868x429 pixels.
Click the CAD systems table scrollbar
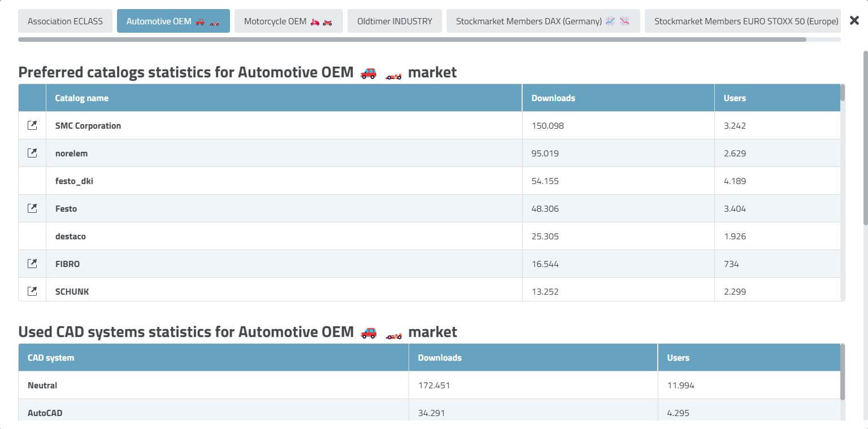(x=843, y=373)
